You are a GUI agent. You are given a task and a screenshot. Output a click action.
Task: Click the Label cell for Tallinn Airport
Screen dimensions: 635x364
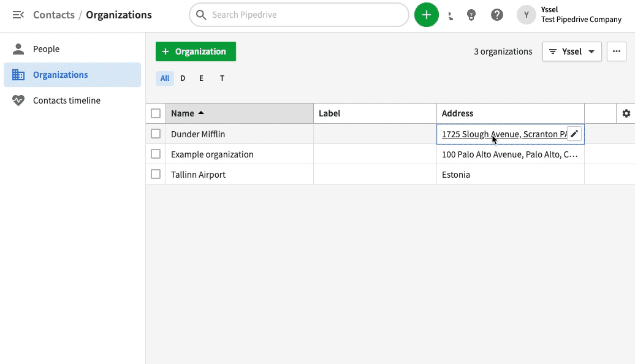(x=375, y=174)
